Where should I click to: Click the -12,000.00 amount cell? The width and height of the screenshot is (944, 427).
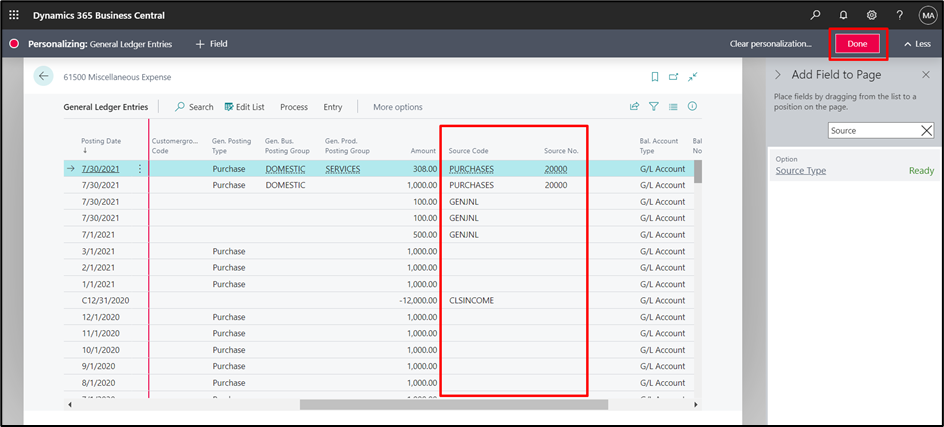click(417, 301)
